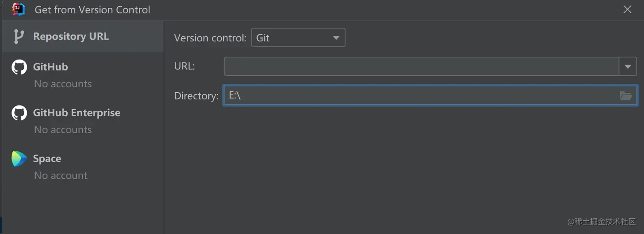The image size is (644, 234).
Task: Switch to the GitHub section
Action: point(51,67)
